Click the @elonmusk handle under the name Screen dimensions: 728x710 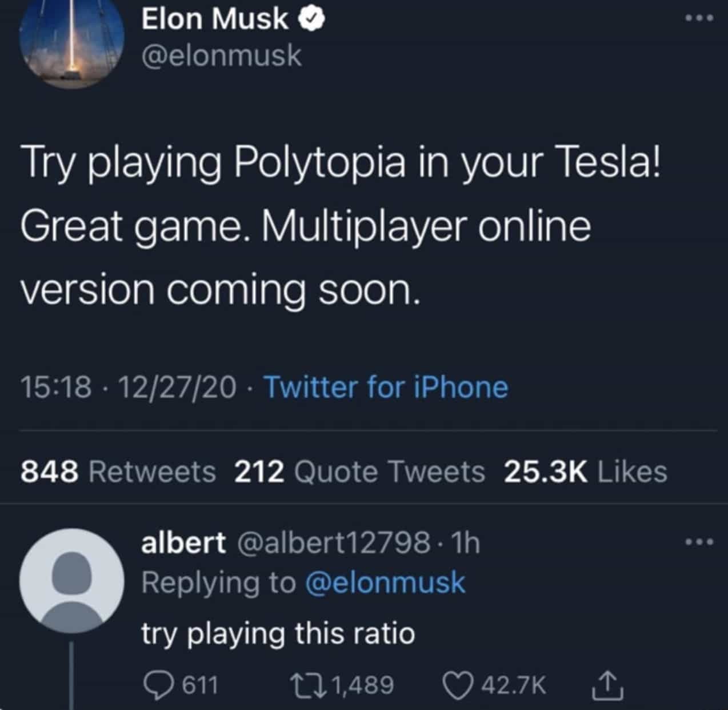pyautogui.click(x=221, y=55)
